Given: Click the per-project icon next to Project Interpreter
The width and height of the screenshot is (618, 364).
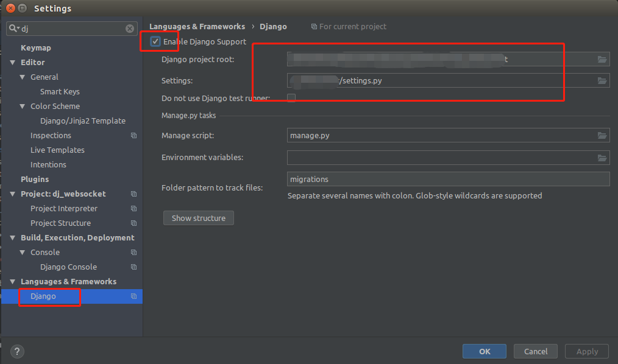Looking at the screenshot, I should click(132, 208).
